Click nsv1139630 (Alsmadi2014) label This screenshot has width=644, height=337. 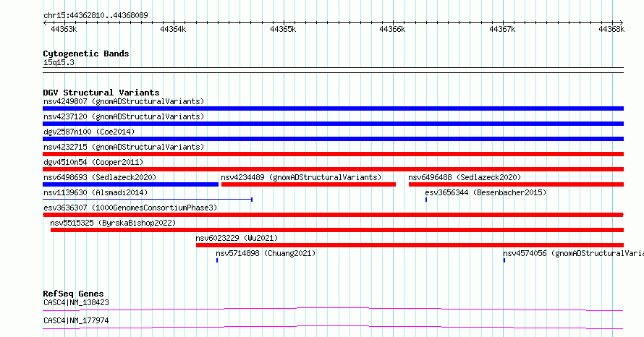coord(96,192)
